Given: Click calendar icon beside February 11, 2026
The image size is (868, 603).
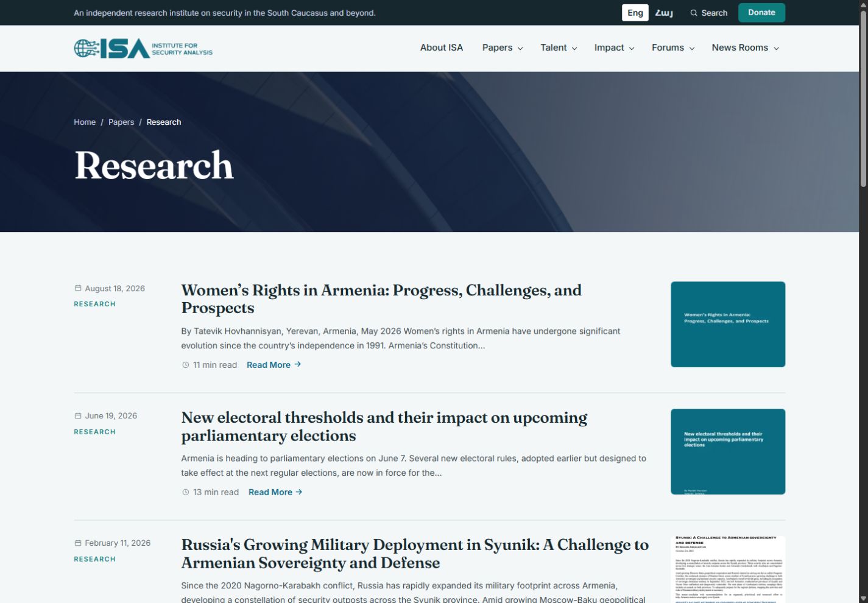Looking at the screenshot, I should pyautogui.click(x=78, y=543).
